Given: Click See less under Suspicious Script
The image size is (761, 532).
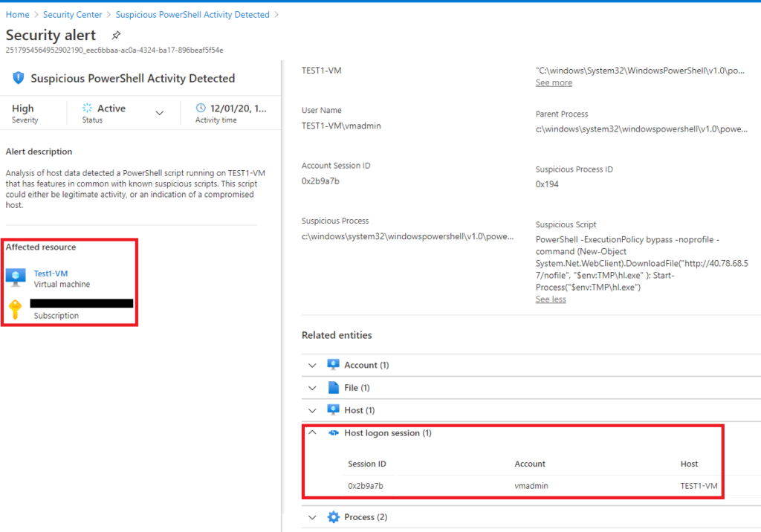Looking at the screenshot, I should (x=551, y=299).
